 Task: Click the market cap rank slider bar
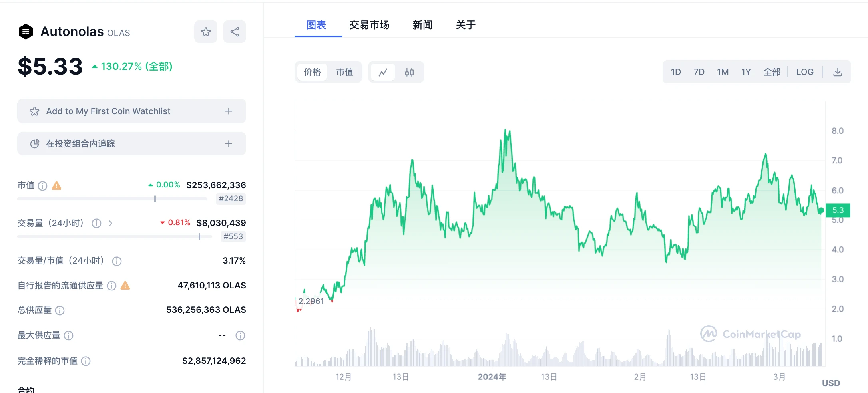tap(112, 199)
